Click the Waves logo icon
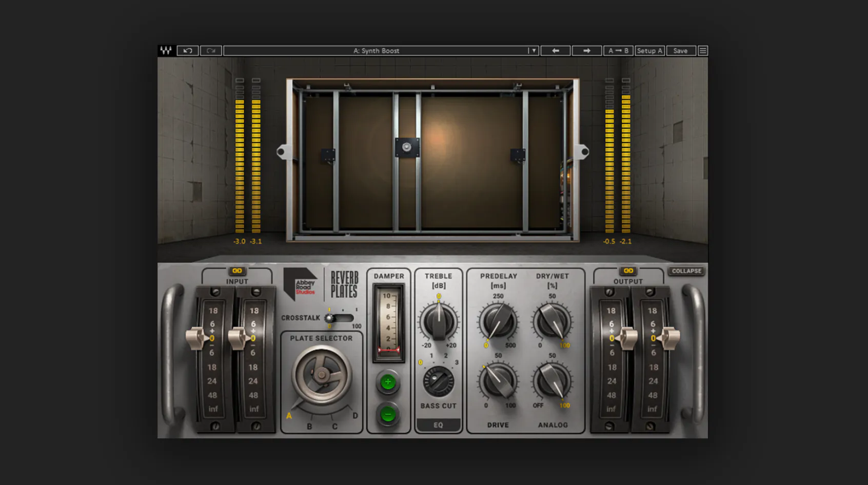 (x=166, y=50)
